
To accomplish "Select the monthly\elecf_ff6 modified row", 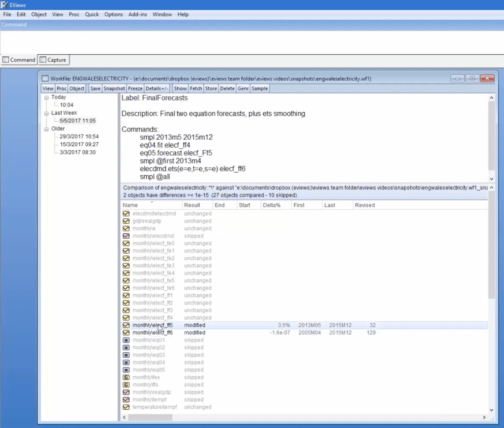I will pos(304,332).
